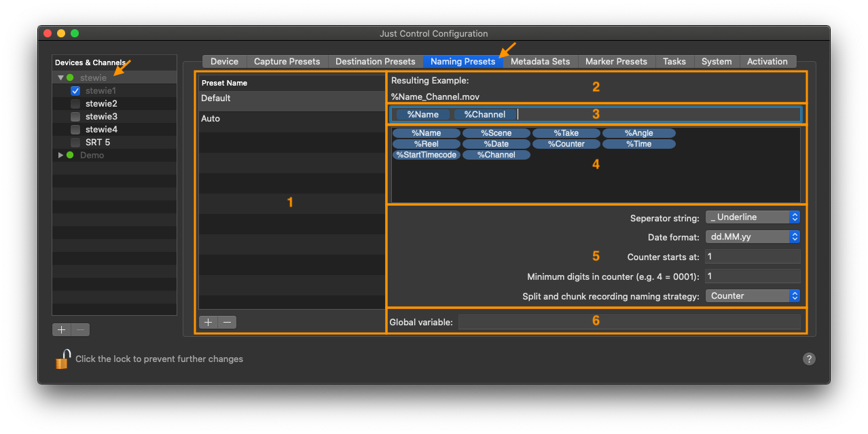Click the %Date variable token
The width and height of the screenshot is (868, 434).
[496, 144]
